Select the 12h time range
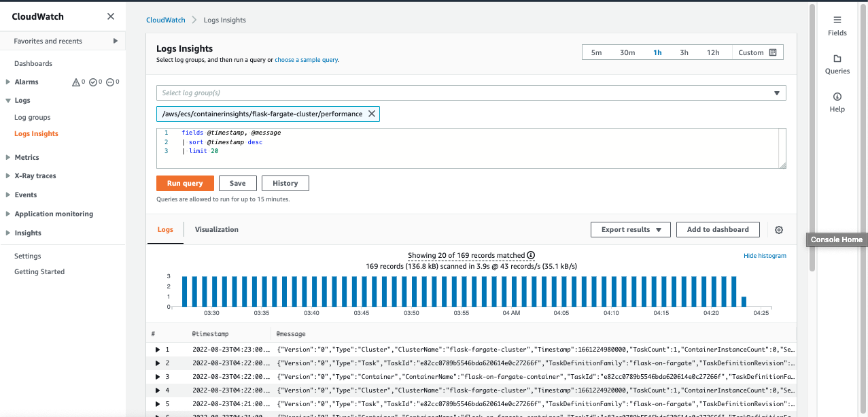This screenshot has width=868, height=417. 713,52
